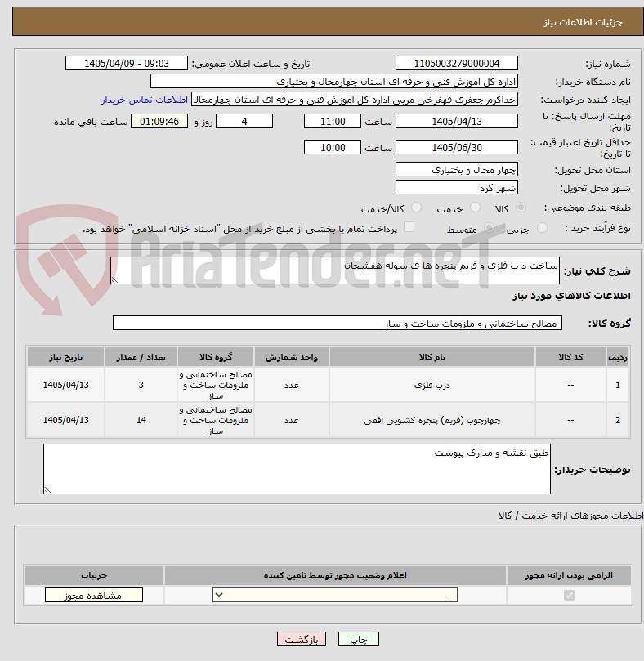This screenshot has width=644, height=661.
Task: Select the کالا radio button
Action: [521, 208]
